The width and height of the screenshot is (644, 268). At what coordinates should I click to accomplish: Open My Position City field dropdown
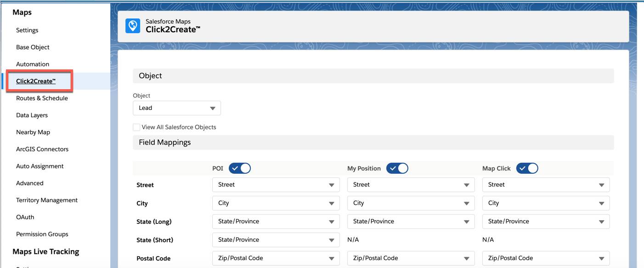(411, 203)
